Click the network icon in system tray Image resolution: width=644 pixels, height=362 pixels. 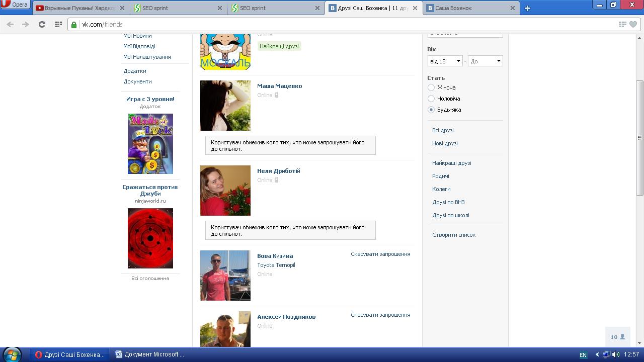pyautogui.click(x=606, y=354)
